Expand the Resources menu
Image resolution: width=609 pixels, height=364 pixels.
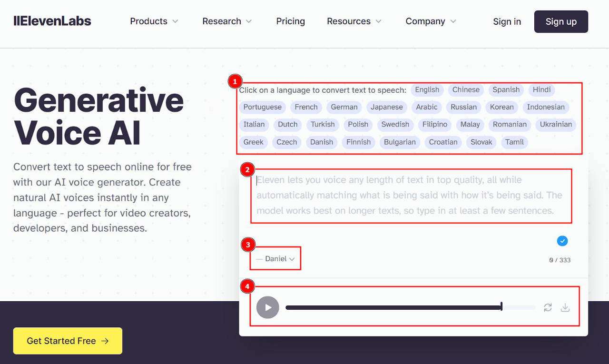pos(354,21)
